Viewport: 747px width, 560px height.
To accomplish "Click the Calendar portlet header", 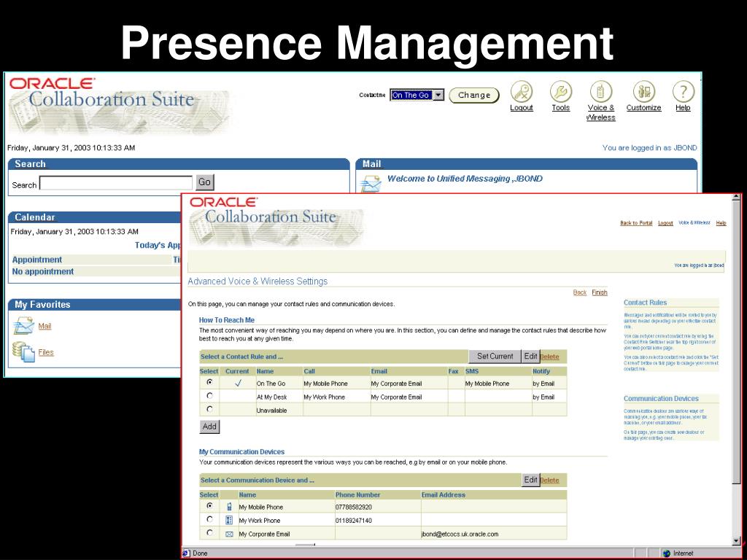I will tap(96, 217).
